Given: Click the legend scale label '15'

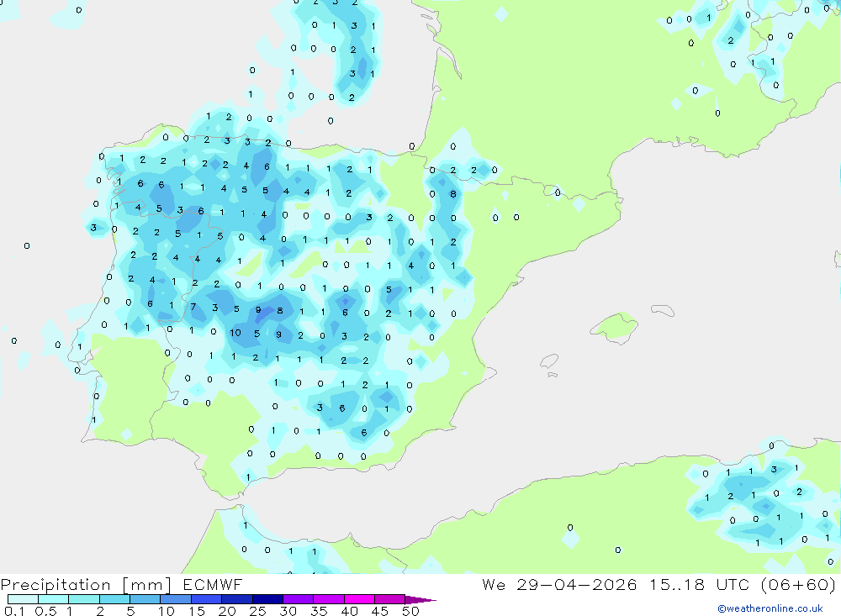Looking at the screenshot, I should [196, 611].
